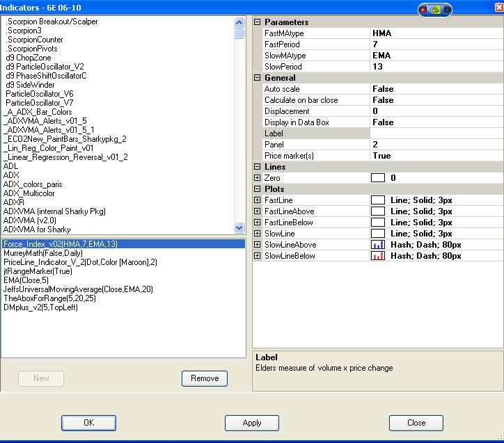Click the SlowLineAbove blue hash swatch
The width and height of the screenshot is (504, 443).
(378, 245)
